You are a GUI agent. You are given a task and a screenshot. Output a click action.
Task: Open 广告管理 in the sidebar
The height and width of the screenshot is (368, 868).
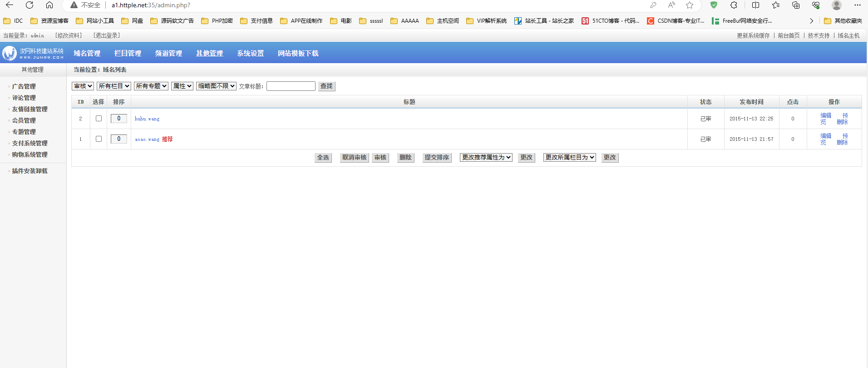click(x=24, y=86)
